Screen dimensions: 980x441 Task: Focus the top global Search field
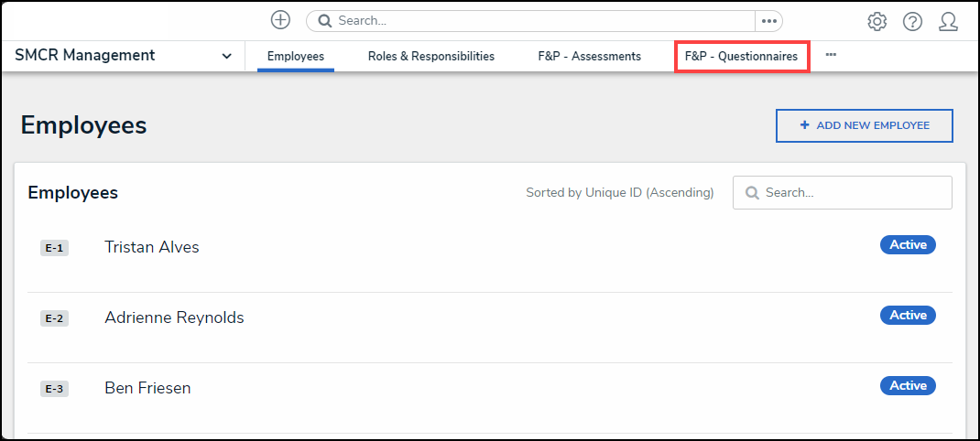[x=540, y=21]
